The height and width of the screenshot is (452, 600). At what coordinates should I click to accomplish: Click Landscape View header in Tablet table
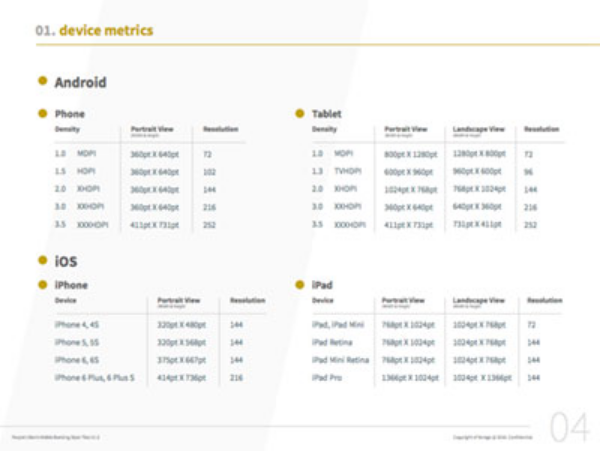478,130
